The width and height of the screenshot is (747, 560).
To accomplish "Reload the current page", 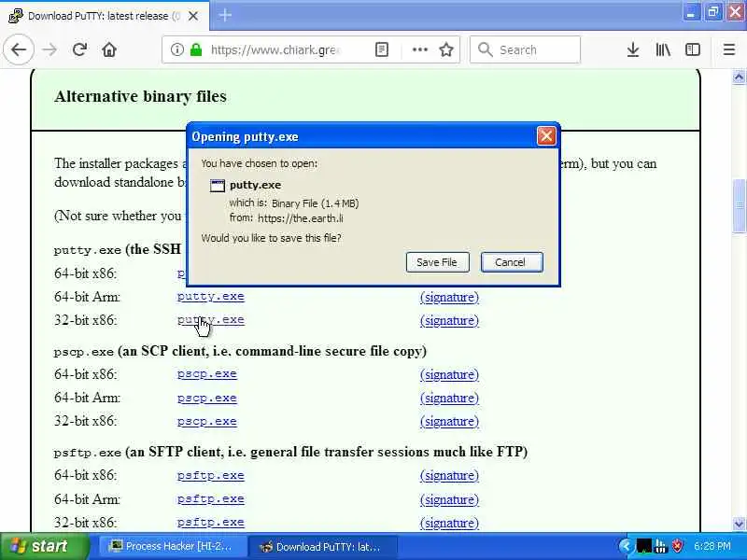I will coord(79,49).
